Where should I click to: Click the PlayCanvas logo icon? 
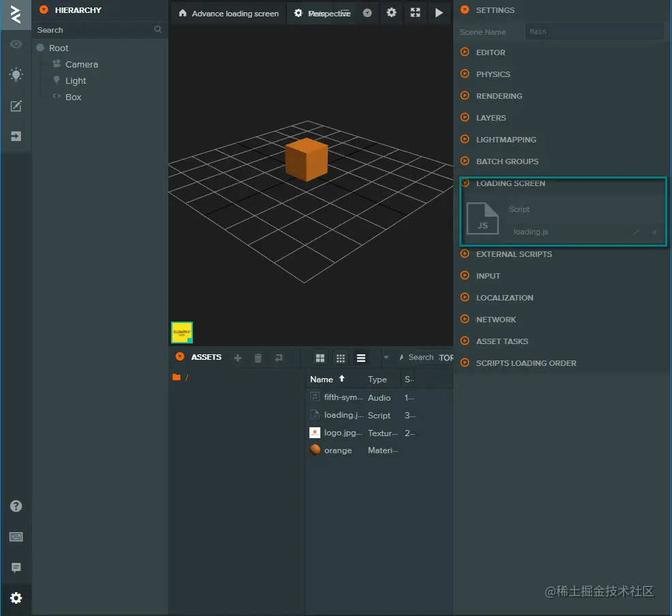tap(16, 14)
